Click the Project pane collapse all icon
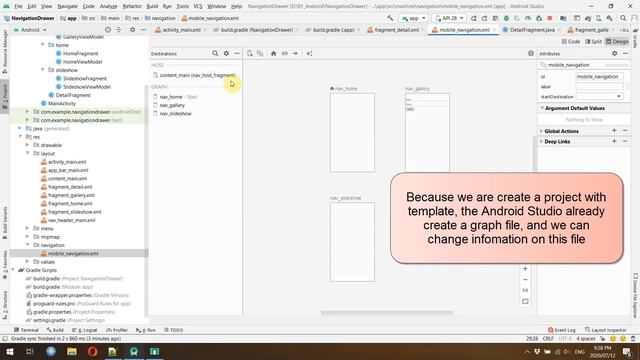The height and width of the screenshot is (360, 640). pyautogui.click(x=119, y=30)
